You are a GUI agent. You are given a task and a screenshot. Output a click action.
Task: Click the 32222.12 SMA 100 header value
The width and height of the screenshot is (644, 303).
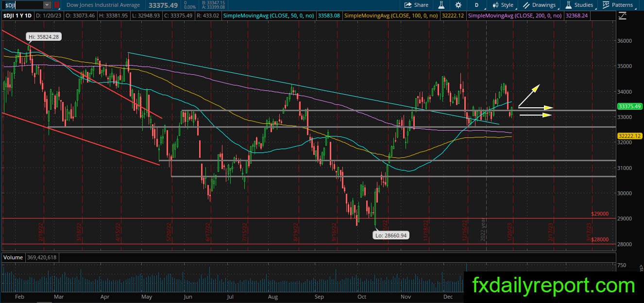(x=453, y=16)
